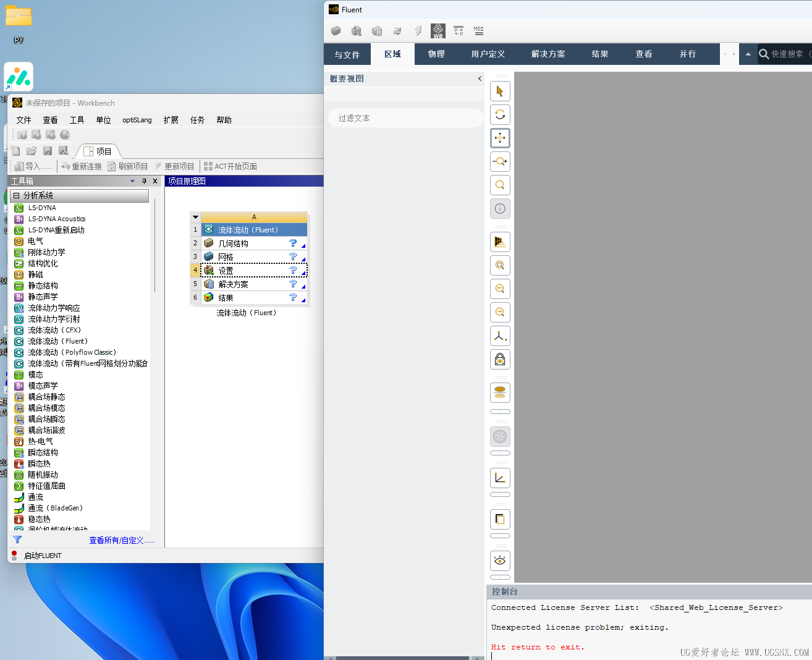Select the 几何结构 cell in system A
Image resolution: width=812 pixels, height=660 pixels.
click(x=254, y=243)
